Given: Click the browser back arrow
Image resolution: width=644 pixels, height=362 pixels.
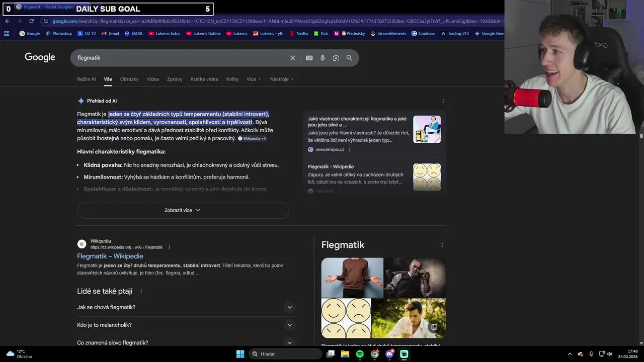Looking at the screenshot, I should 7,21.
